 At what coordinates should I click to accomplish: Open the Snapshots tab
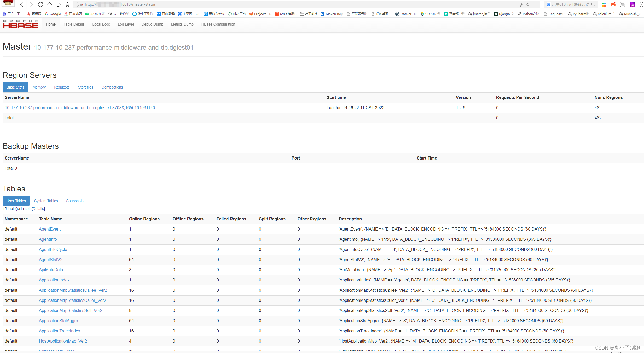click(75, 201)
